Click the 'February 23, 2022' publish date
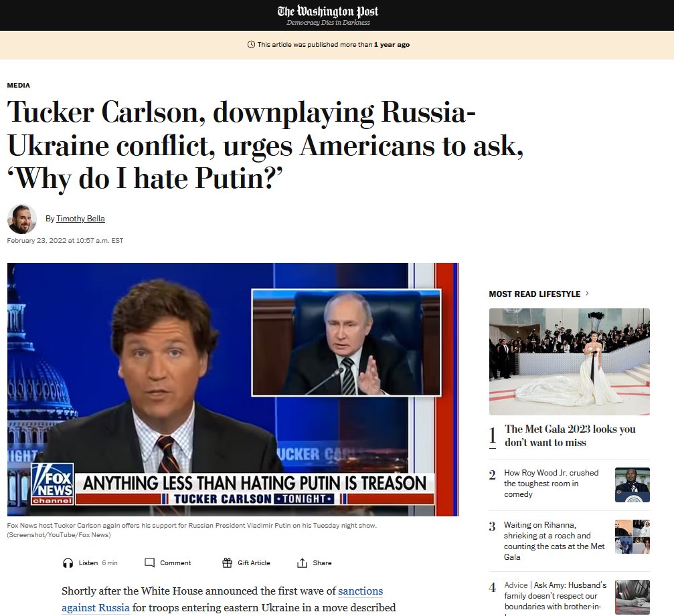Viewport: 674px width, 616px height. (65, 241)
